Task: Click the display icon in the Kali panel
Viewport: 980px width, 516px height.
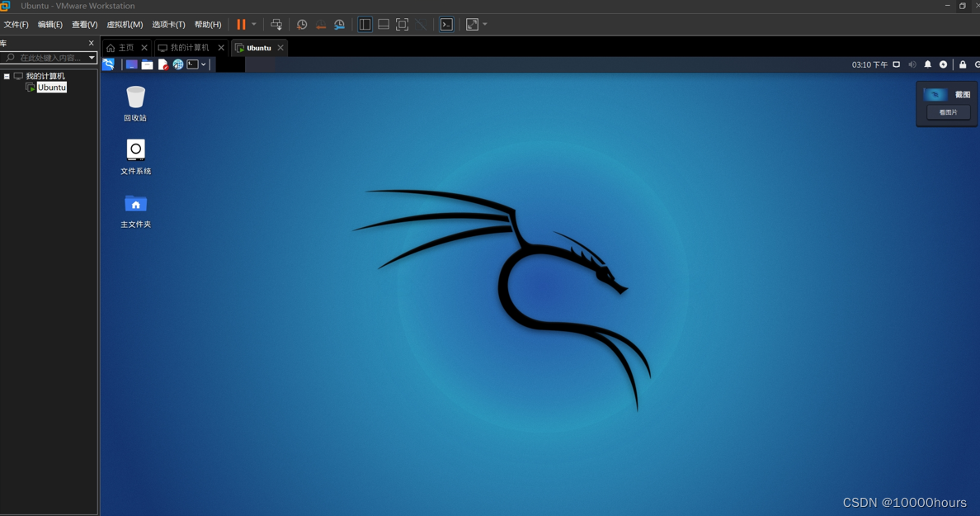Action: click(x=896, y=64)
